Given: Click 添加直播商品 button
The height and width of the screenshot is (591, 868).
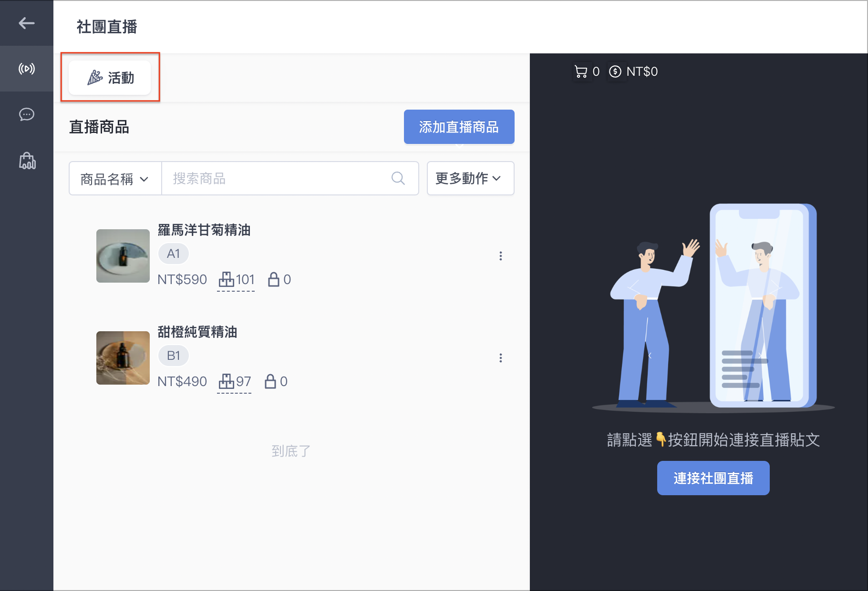Looking at the screenshot, I should pyautogui.click(x=459, y=127).
